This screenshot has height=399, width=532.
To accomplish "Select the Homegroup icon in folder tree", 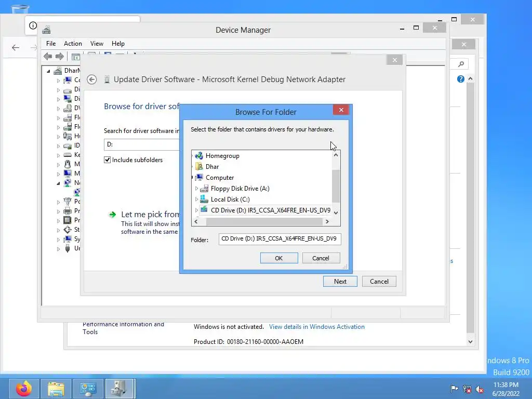I will 199,156.
